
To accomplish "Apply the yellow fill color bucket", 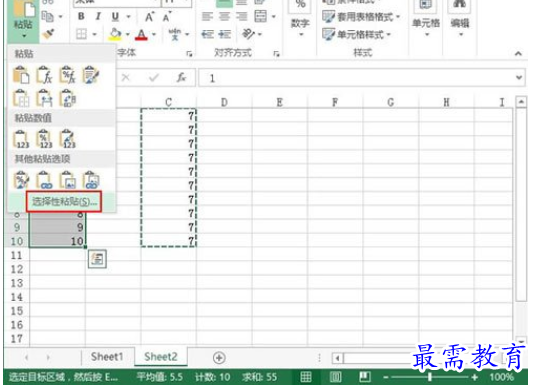I will (x=115, y=34).
